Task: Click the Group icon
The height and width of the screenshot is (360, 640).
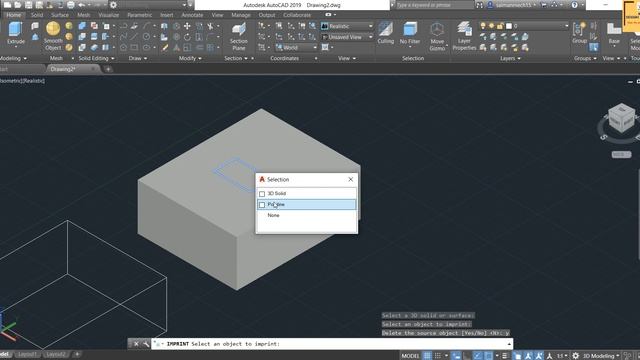Action: tap(579, 30)
